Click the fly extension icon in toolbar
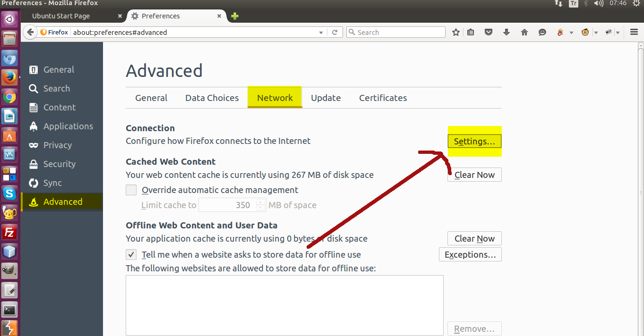 (x=609, y=32)
